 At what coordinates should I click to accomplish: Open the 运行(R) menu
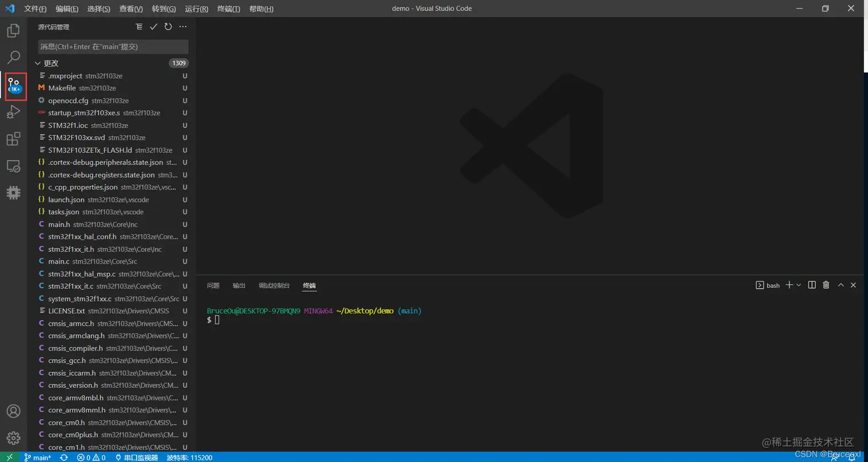tap(197, 9)
